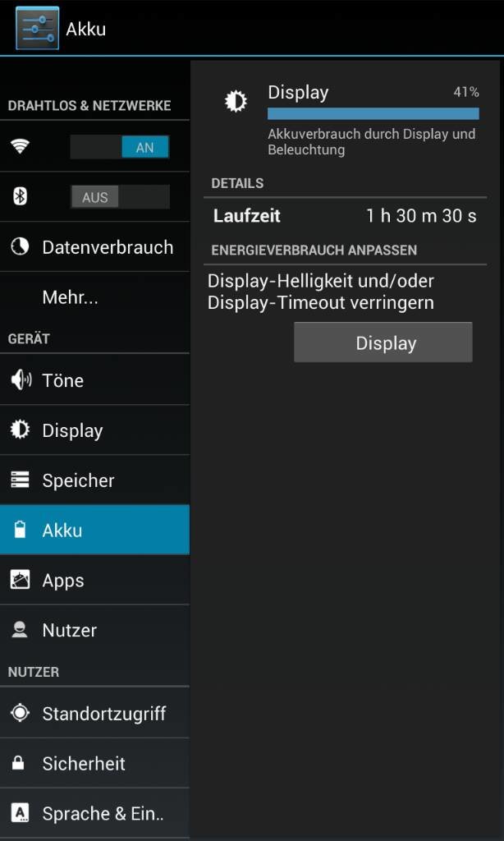Tap the Laufzeit 1 h 30 m row
Screen dimensions: 504x841
click(x=345, y=216)
